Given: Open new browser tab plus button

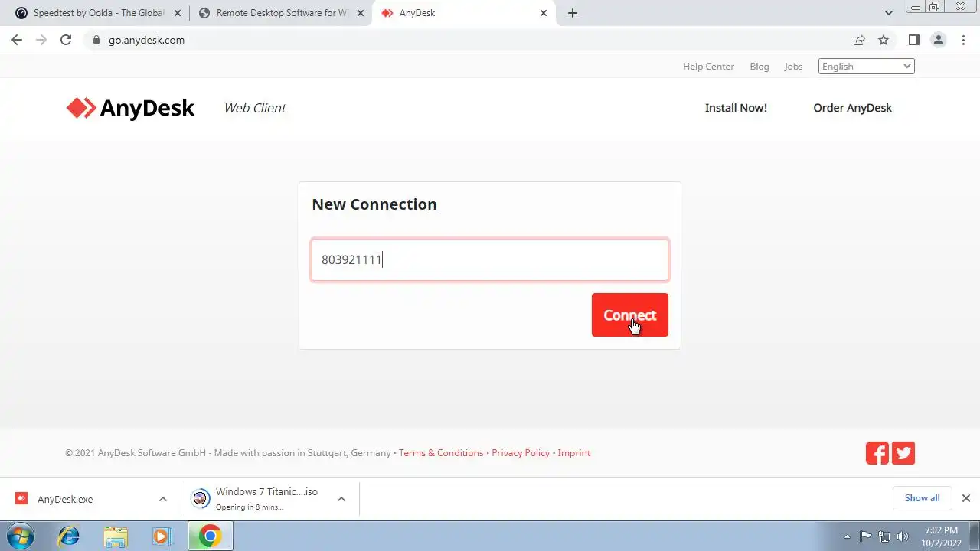Looking at the screenshot, I should click(x=572, y=13).
